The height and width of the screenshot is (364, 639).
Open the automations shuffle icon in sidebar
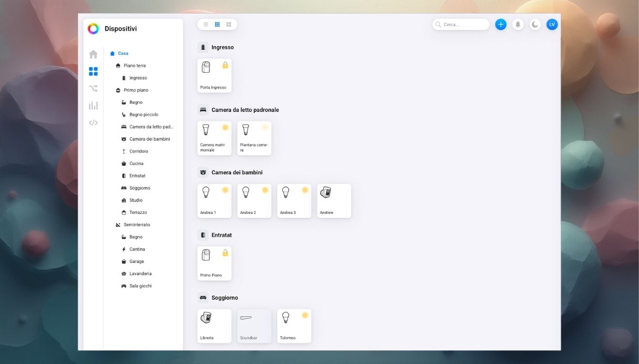[93, 89]
